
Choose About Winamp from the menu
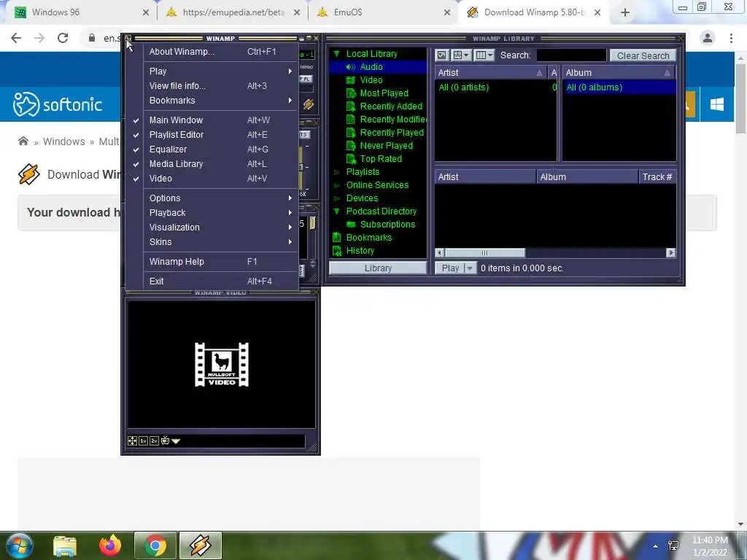pyautogui.click(x=212, y=52)
